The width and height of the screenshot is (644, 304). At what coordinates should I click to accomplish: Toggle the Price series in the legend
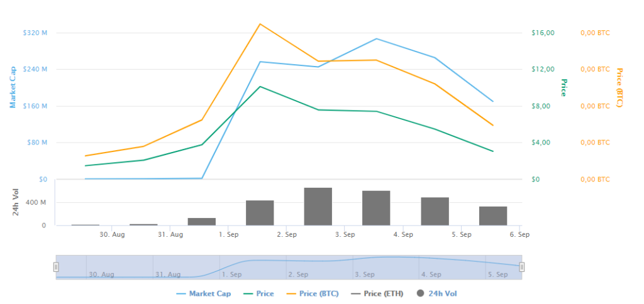pos(258,294)
